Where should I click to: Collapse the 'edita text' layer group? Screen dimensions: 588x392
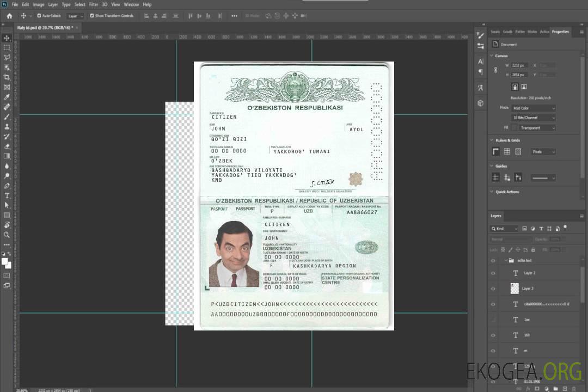pos(506,260)
